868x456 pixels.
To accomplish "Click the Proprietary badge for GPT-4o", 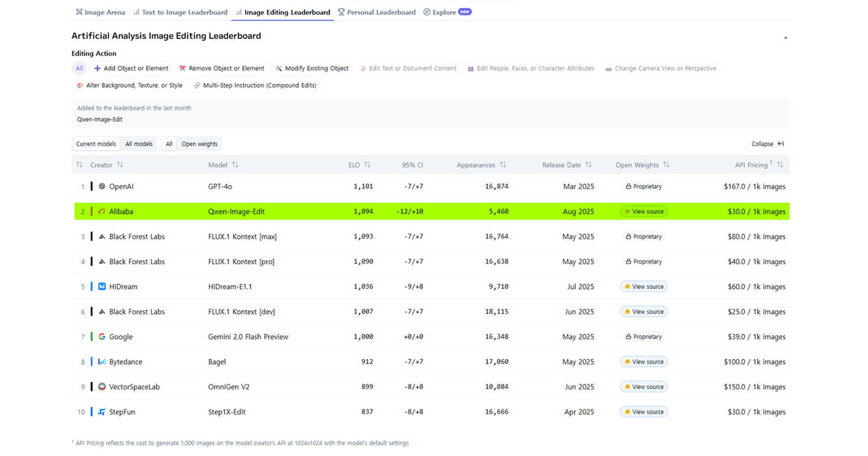I will click(644, 187).
